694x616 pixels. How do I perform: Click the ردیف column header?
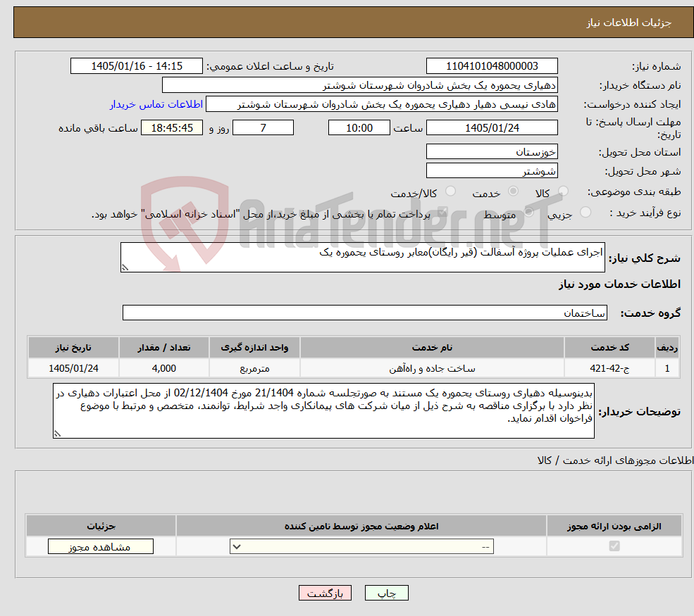click(667, 348)
